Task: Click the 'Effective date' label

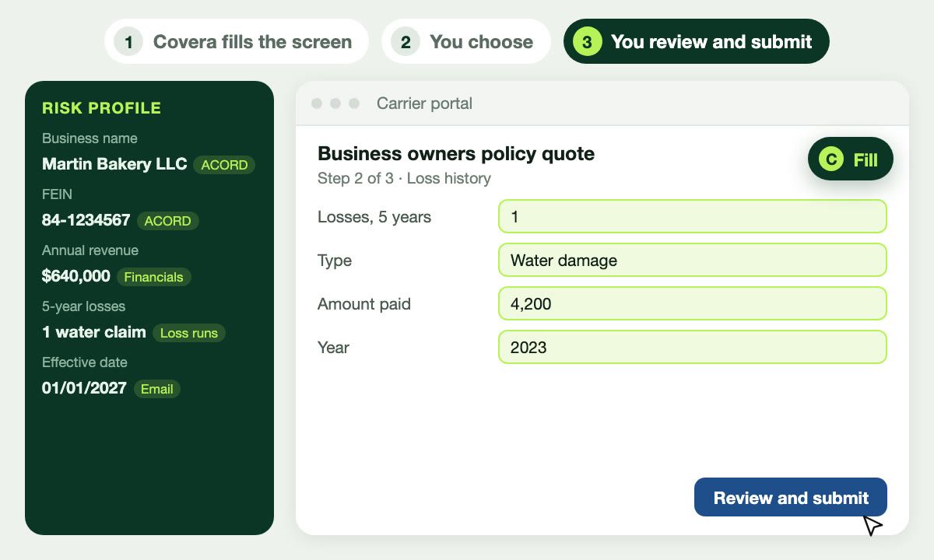Action: (x=85, y=362)
